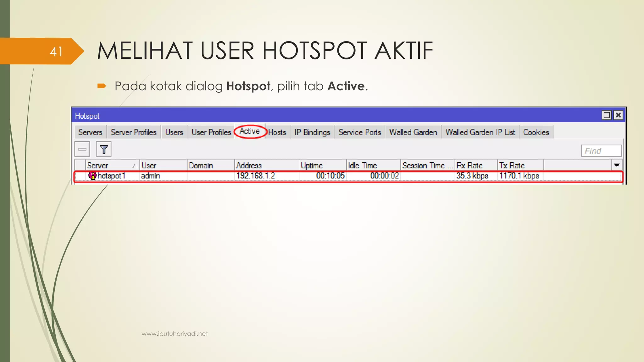Expand the column chooser dropdown arrow

(617, 165)
